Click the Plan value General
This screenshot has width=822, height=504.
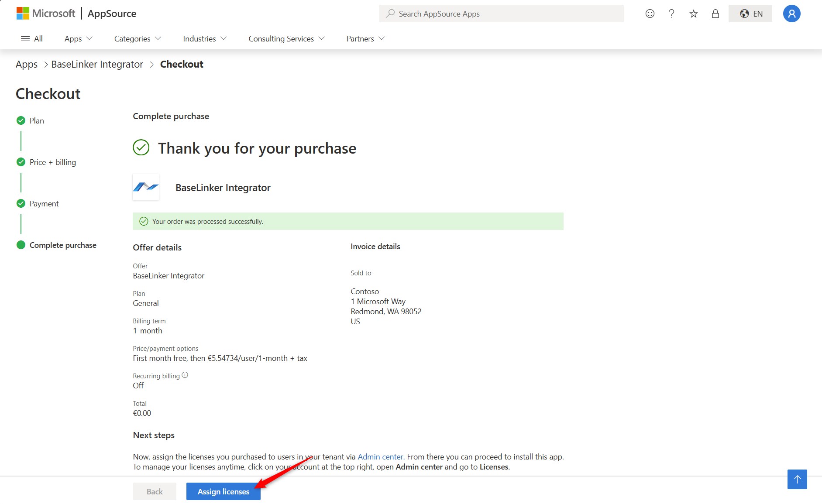[x=146, y=303]
